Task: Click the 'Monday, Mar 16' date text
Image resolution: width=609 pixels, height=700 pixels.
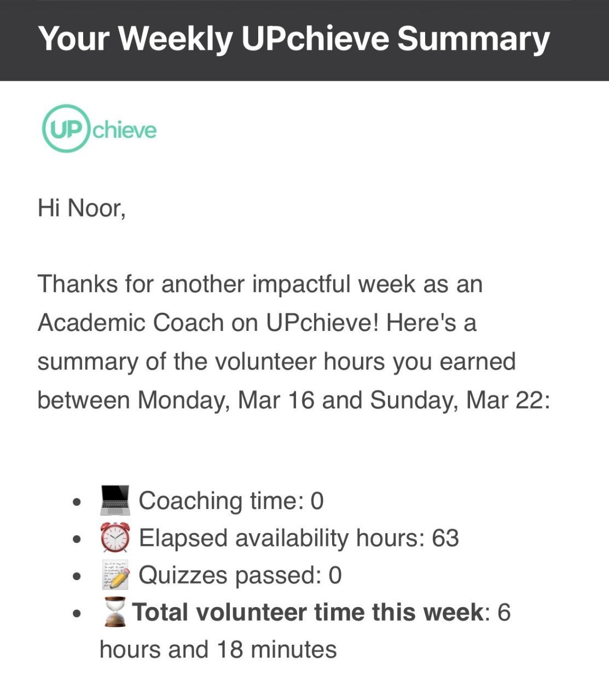Action: (226, 400)
